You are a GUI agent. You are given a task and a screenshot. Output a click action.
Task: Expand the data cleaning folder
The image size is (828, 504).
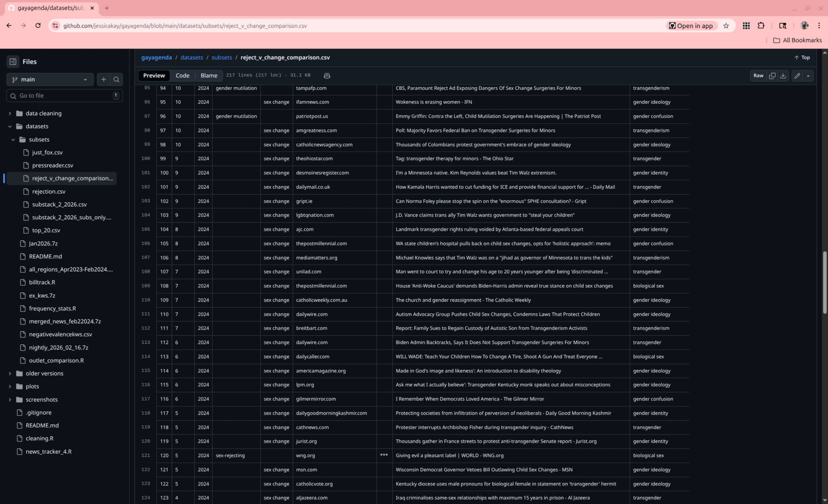click(10, 113)
